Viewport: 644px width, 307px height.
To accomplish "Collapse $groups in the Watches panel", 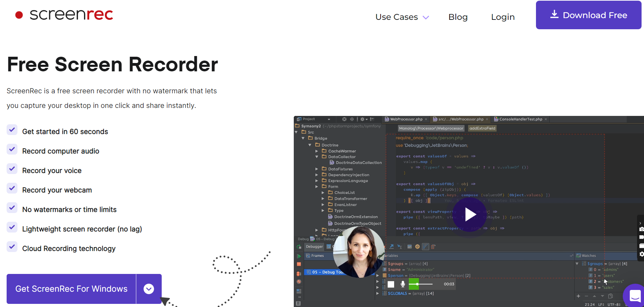I will point(577,264).
